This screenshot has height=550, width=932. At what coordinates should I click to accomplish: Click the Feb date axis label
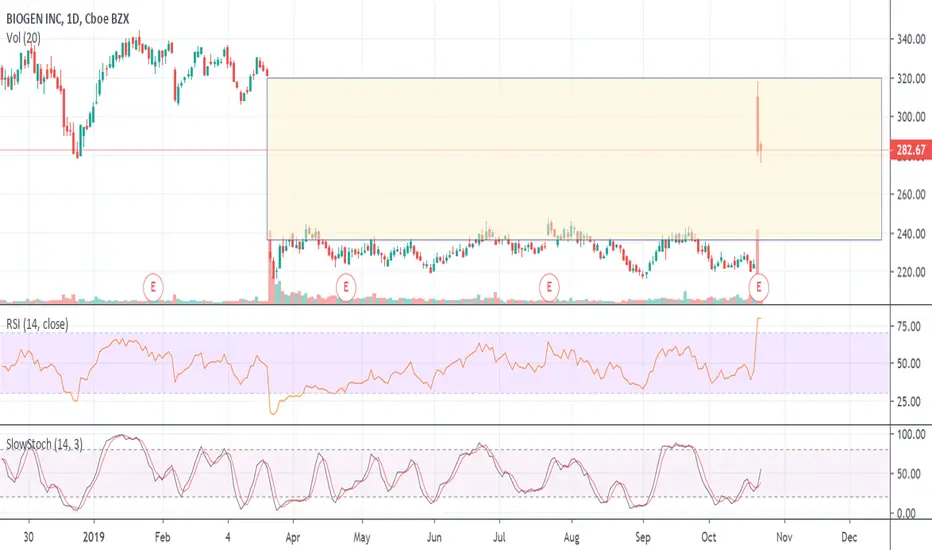tap(162, 537)
